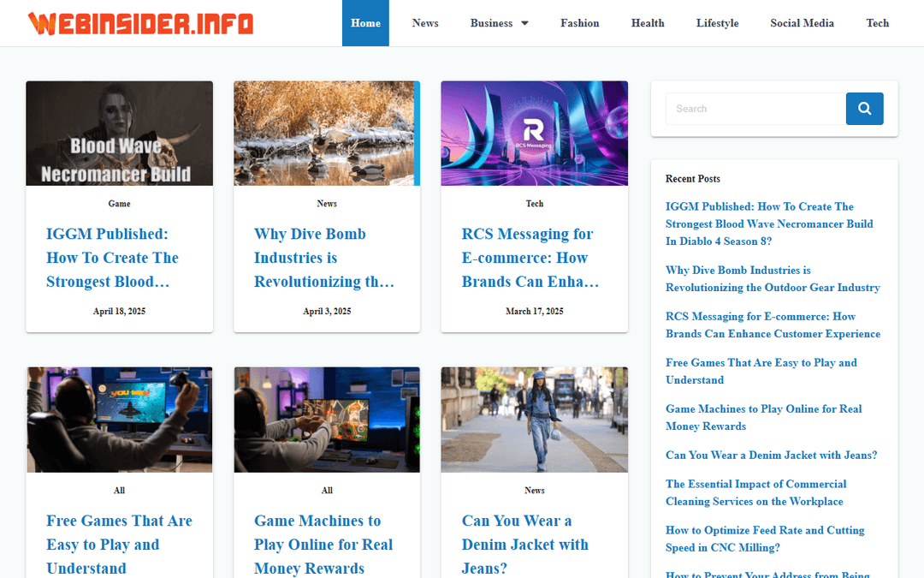Click the News category under denim jacket image
Screen dimensions: 924x578
tap(535, 490)
